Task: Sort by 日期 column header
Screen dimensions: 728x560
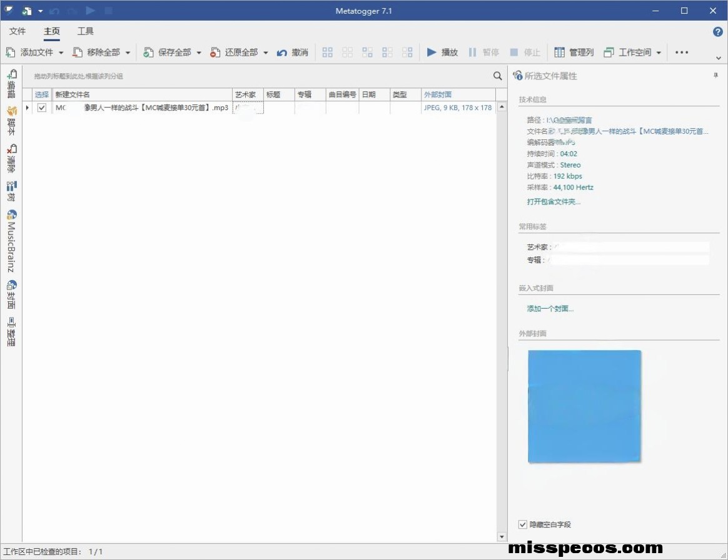Action: (x=374, y=94)
